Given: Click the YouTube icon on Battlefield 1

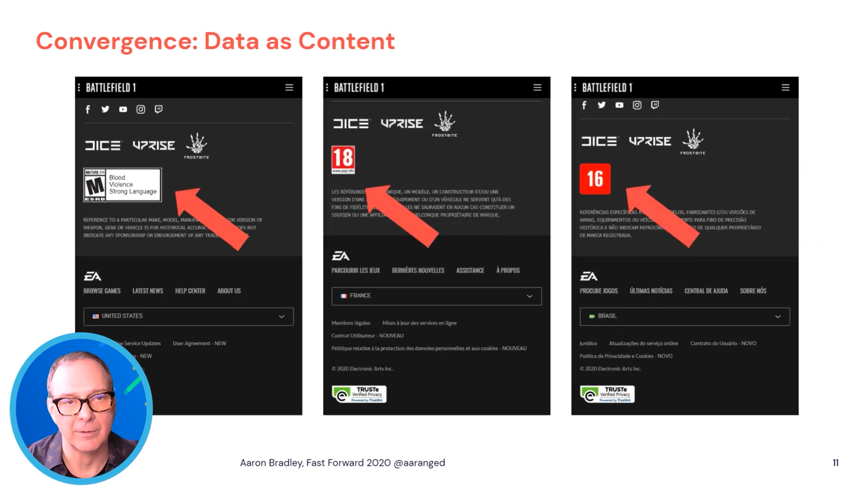Looking at the screenshot, I should point(123,109).
